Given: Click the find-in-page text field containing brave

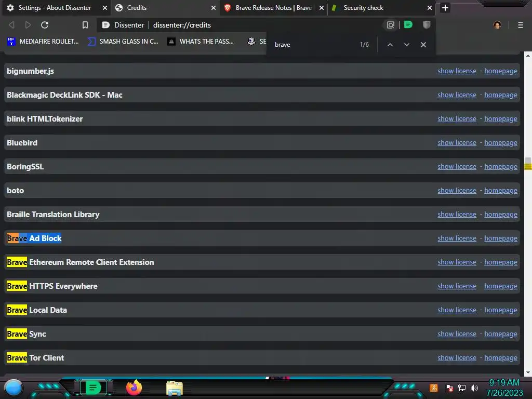Looking at the screenshot, I should (314, 45).
